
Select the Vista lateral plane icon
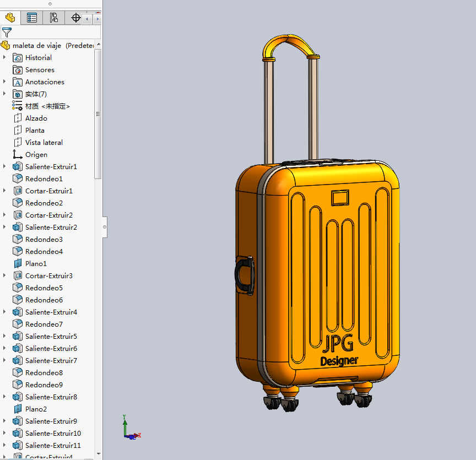tap(18, 142)
